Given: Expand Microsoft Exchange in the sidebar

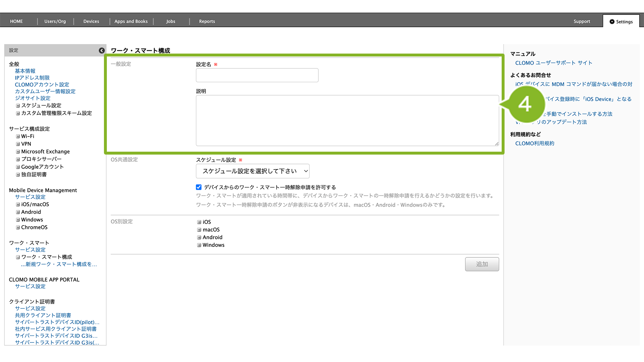Looking at the screenshot, I should [18, 152].
